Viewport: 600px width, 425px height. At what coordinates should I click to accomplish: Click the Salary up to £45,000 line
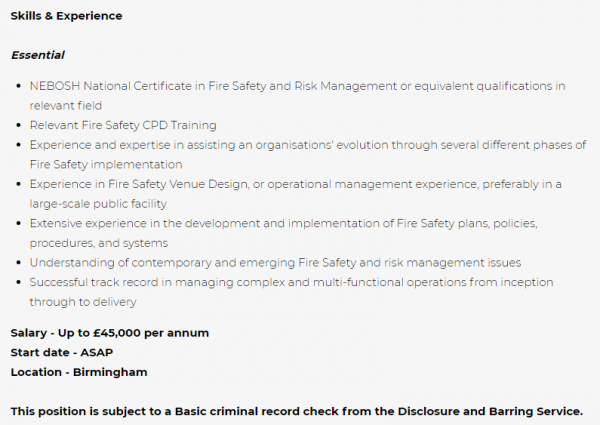pyautogui.click(x=109, y=333)
